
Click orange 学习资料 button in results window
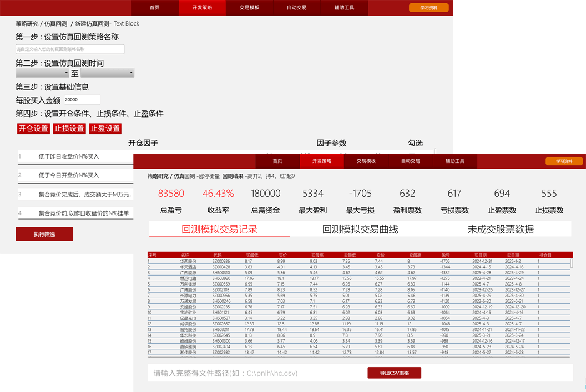564,161
